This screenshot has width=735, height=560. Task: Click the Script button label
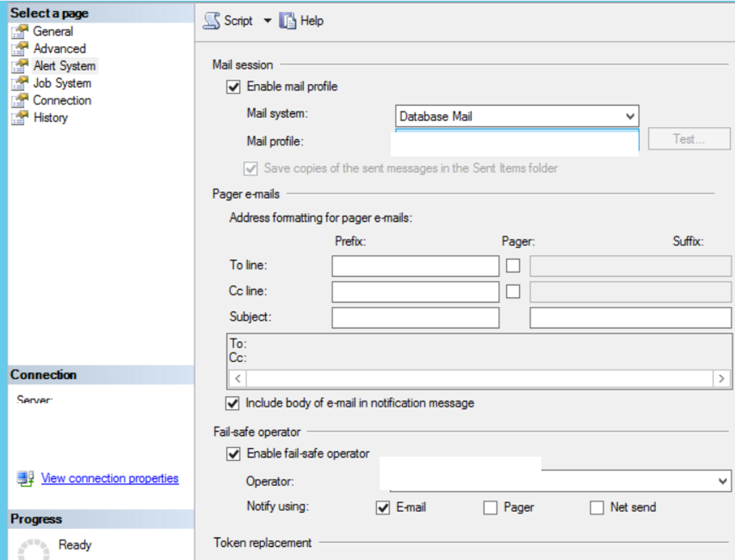(238, 21)
